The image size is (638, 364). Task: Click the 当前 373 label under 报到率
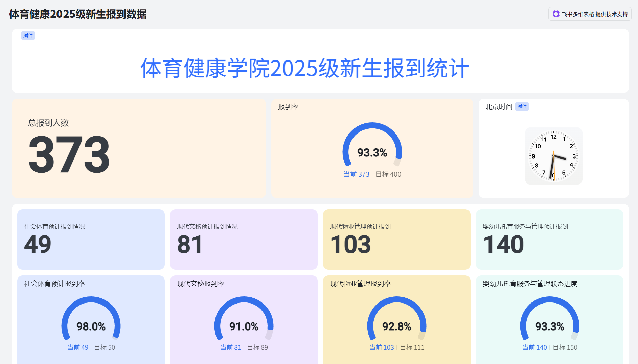[x=356, y=174]
